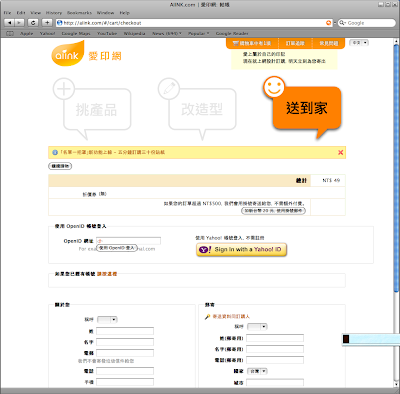Open the History menu
This screenshot has width=400, height=394.
pyautogui.click(x=54, y=13)
